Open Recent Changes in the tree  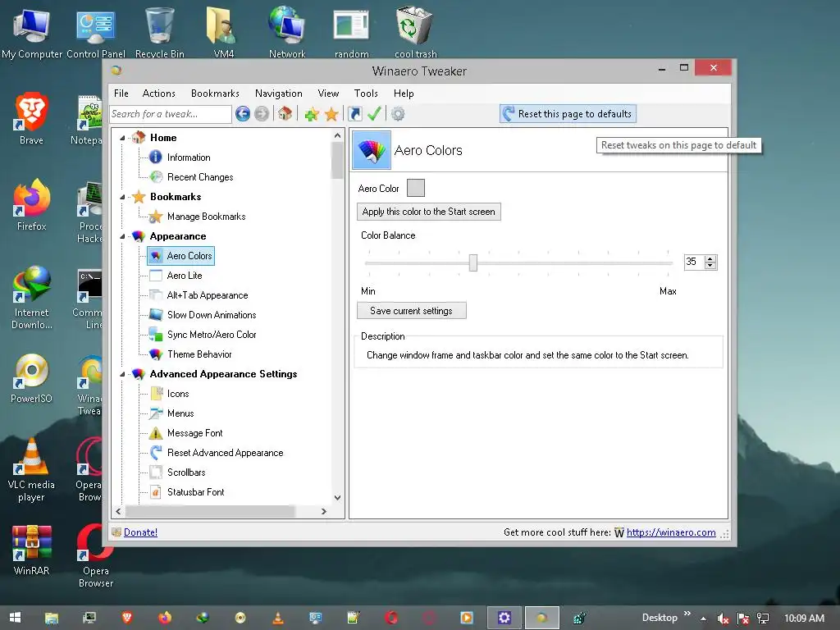(200, 177)
